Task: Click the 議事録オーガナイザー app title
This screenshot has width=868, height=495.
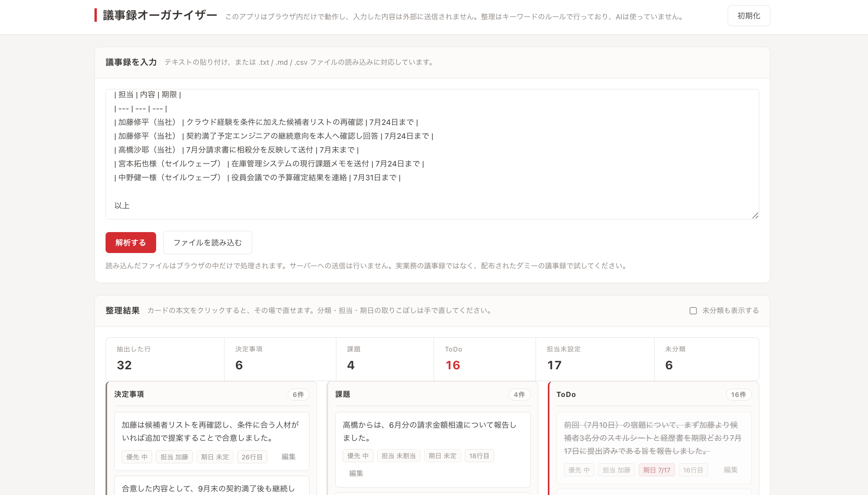Action: click(160, 15)
